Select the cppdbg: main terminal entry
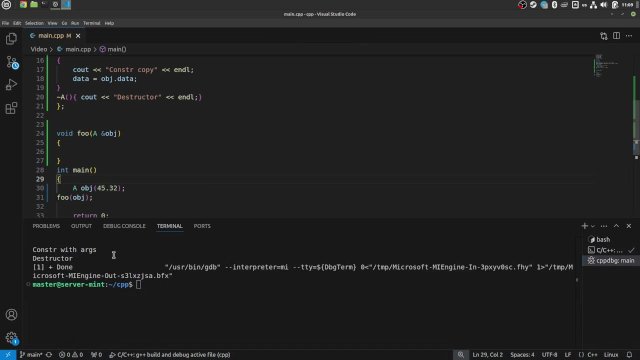The width and height of the screenshot is (640, 360). [x=611, y=260]
